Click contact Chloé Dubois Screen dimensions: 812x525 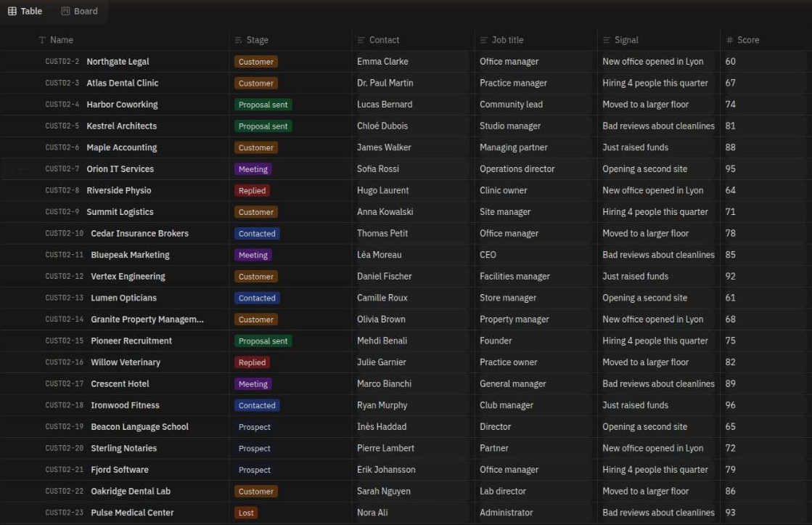tap(382, 126)
